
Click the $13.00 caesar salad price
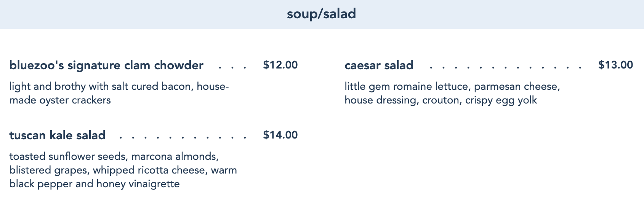(615, 65)
